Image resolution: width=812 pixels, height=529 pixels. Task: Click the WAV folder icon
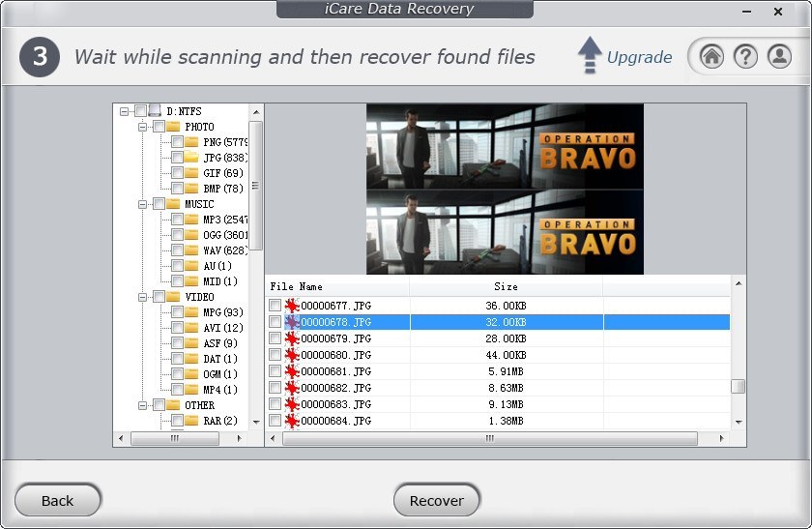191,250
